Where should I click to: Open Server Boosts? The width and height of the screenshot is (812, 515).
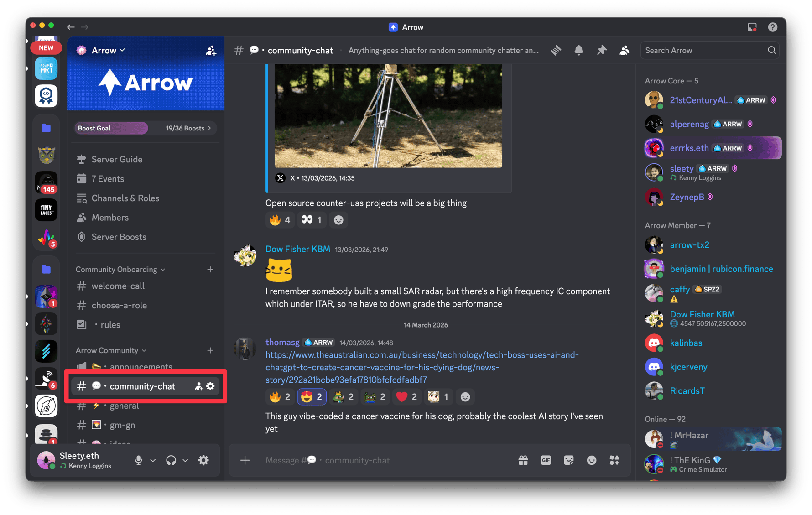[145, 237]
